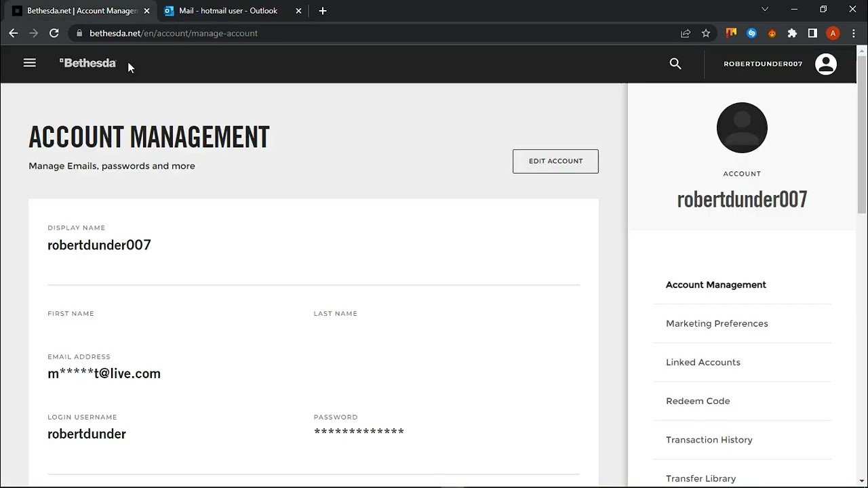Open the orange and yellow extension icon
The height and width of the screenshot is (488, 868).
pos(731,33)
